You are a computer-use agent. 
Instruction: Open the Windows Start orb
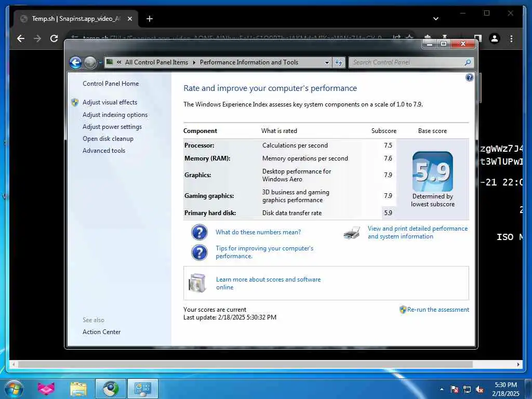pyautogui.click(x=14, y=389)
